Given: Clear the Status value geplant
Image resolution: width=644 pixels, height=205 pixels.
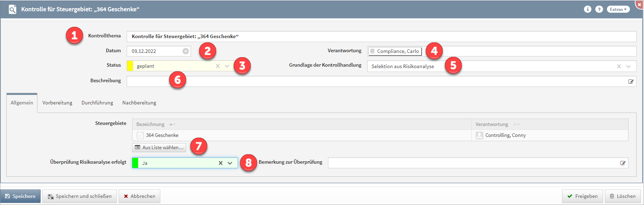Looking at the screenshot, I should click(x=218, y=66).
